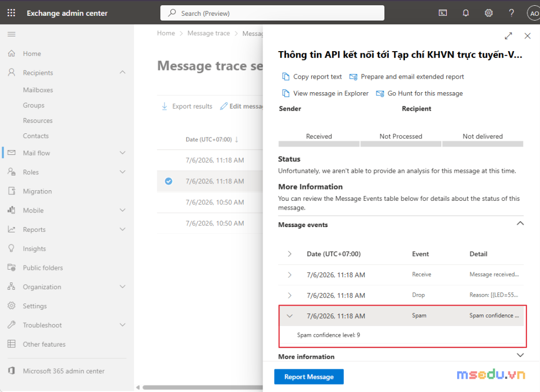
Task: Click the Reports chart icon
Action: click(12, 229)
